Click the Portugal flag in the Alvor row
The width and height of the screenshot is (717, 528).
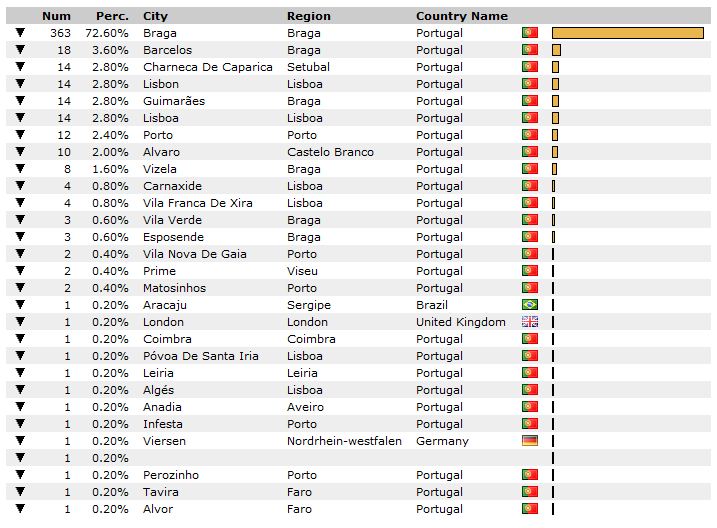[530, 508]
